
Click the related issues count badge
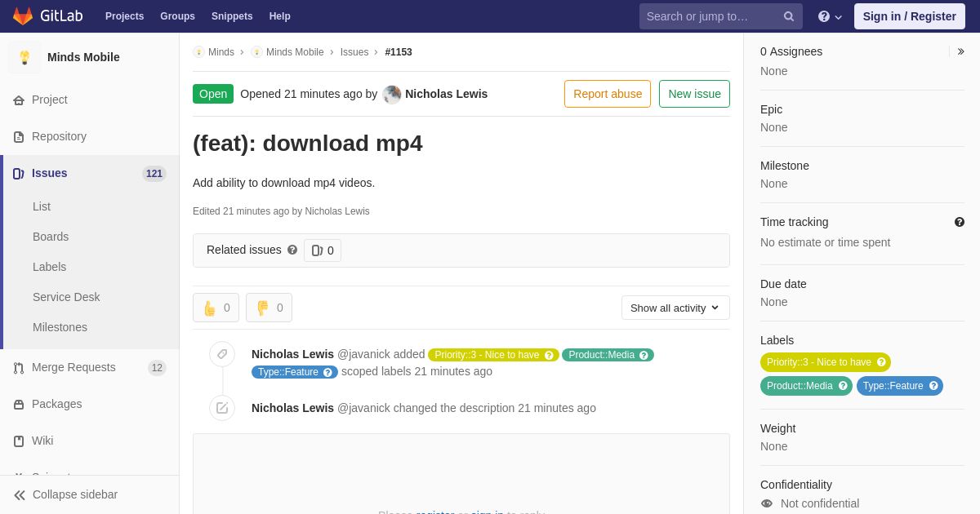click(323, 250)
